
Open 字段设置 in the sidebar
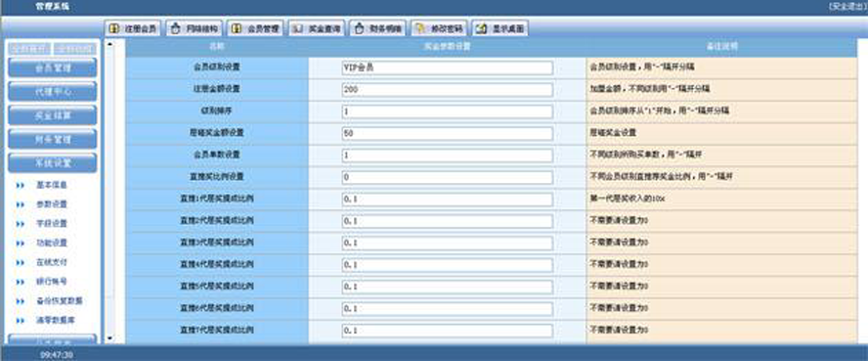tap(52, 224)
